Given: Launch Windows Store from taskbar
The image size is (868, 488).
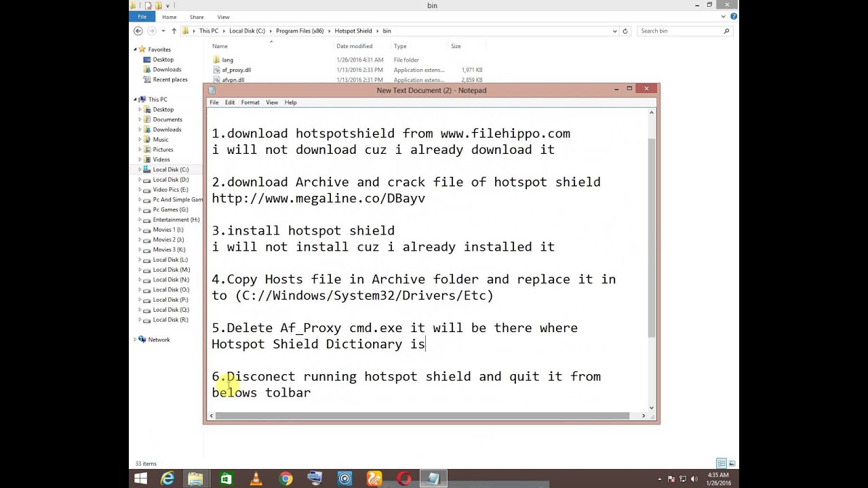Looking at the screenshot, I should (226, 479).
